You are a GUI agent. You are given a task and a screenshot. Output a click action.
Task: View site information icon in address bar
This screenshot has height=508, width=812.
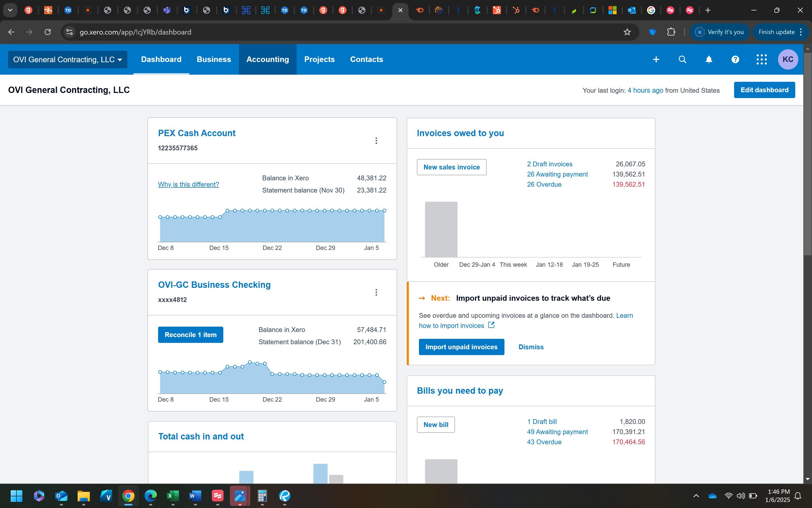click(70, 32)
